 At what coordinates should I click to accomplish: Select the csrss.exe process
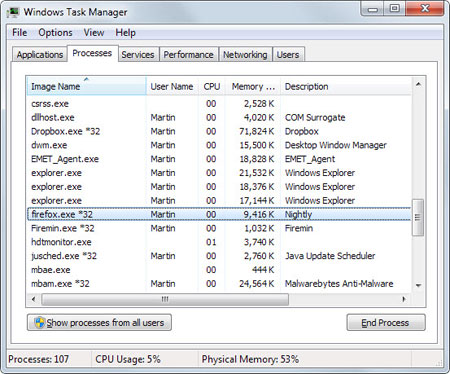coord(219,104)
